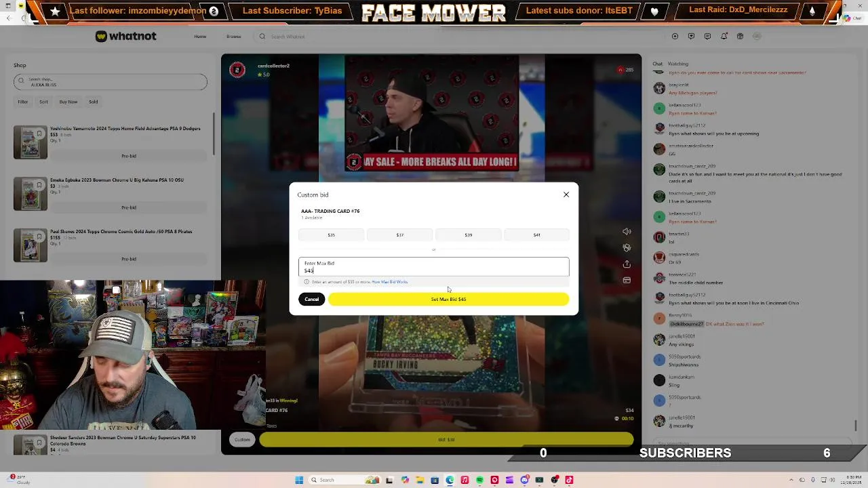Image resolution: width=868 pixels, height=488 pixels.
Task: Open the cardcollector2 seller name
Action: [x=273, y=66]
